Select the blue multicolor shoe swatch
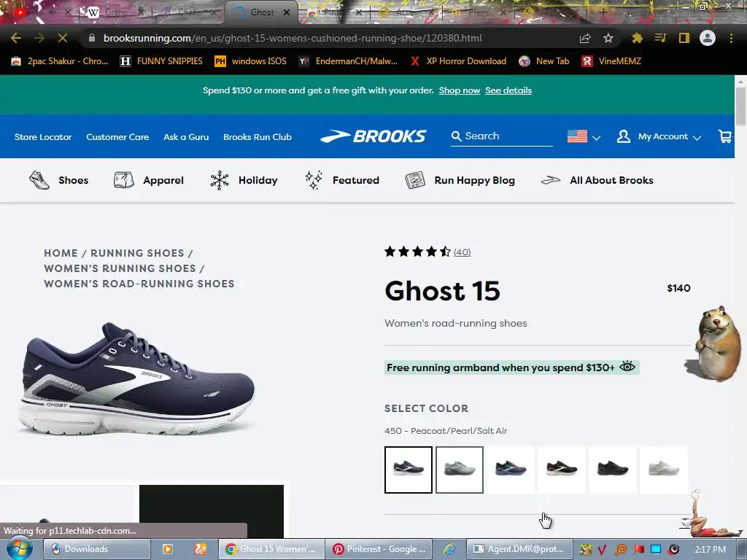 pyautogui.click(x=510, y=470)
